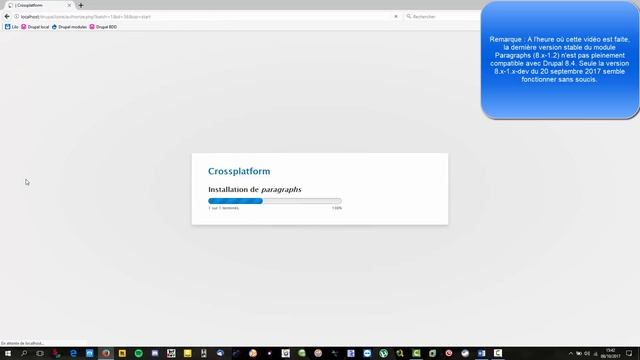Open the Windows Start menu
640x360 pixels.
(x=8, y=353)
